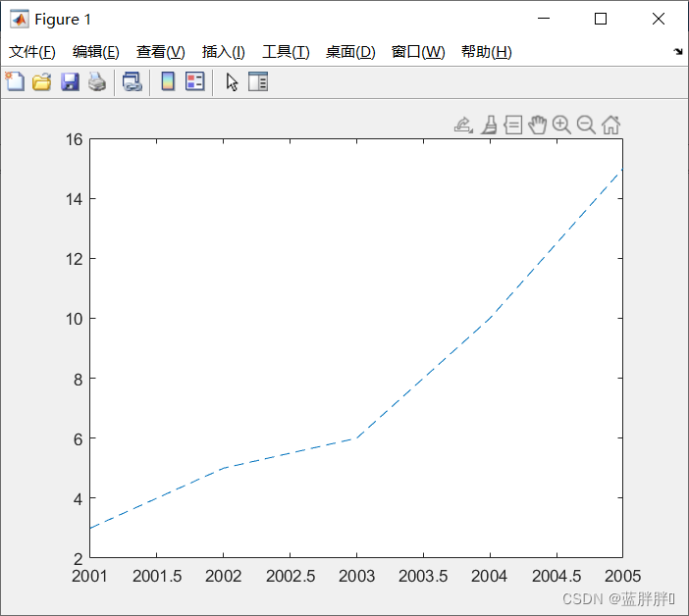689x616 pixels.
Task: Open the 插入(I) menu
Action: pos(223,52)
